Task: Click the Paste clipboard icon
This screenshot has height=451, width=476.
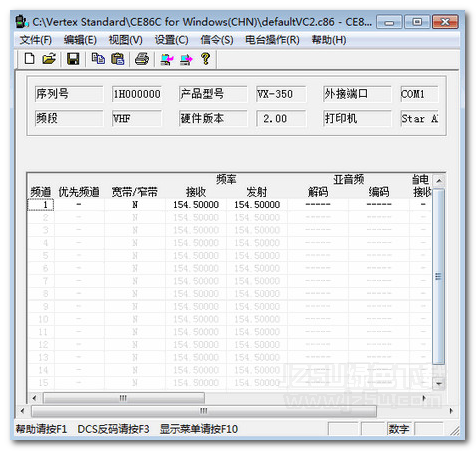Action: [117, 59]
